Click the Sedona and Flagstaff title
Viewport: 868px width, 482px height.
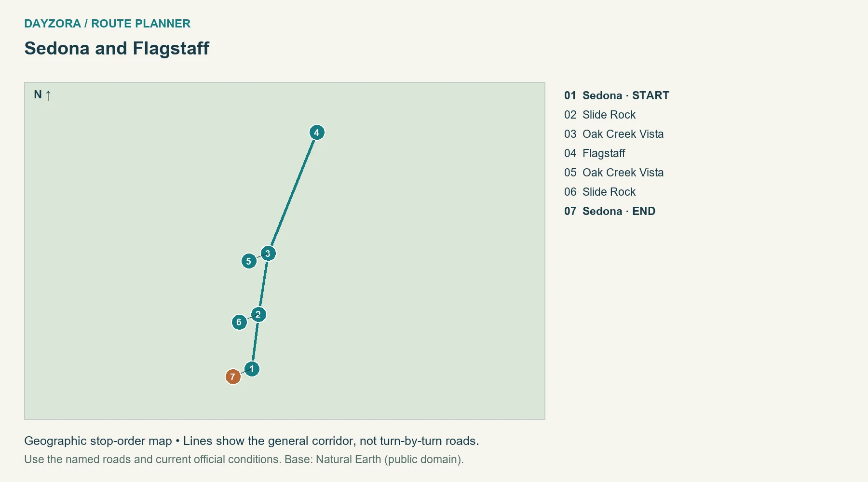117,48
